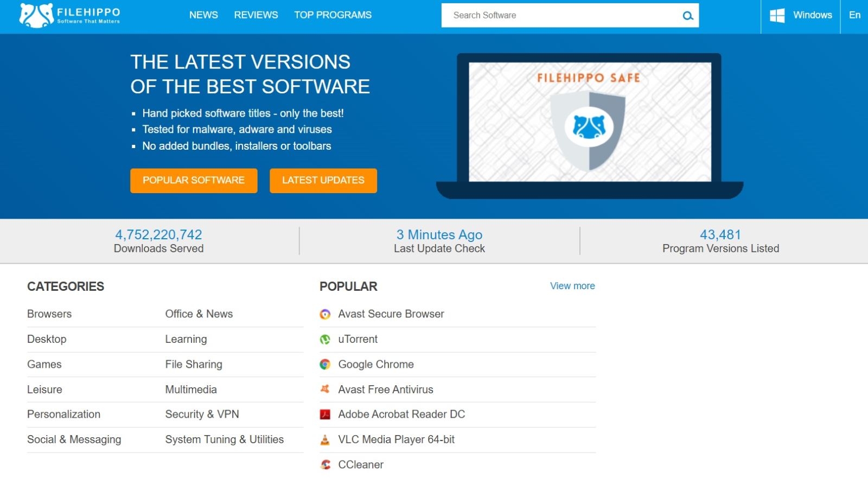Click the uTorrent icon
Screen dimensions: 868x485
(x=325, y=340)
